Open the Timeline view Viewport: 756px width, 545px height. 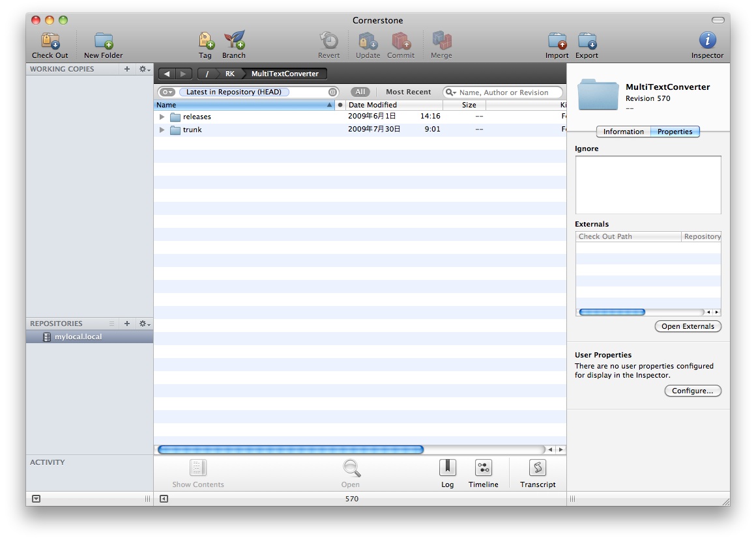click(483, 468)
